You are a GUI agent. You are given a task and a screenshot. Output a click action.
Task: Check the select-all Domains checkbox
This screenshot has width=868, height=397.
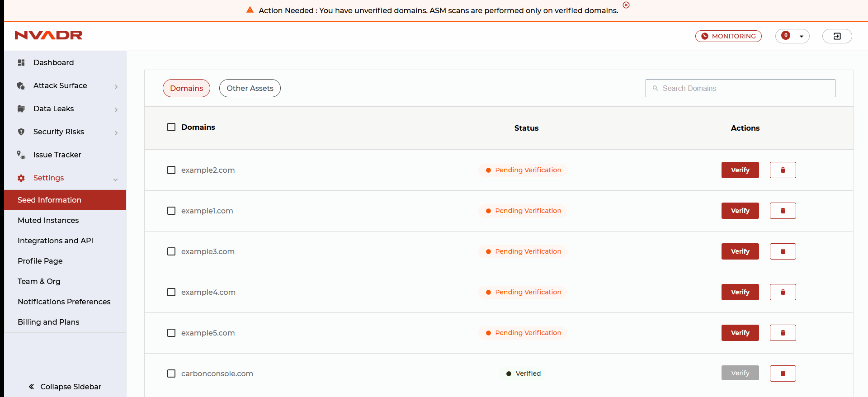point(171,127)
